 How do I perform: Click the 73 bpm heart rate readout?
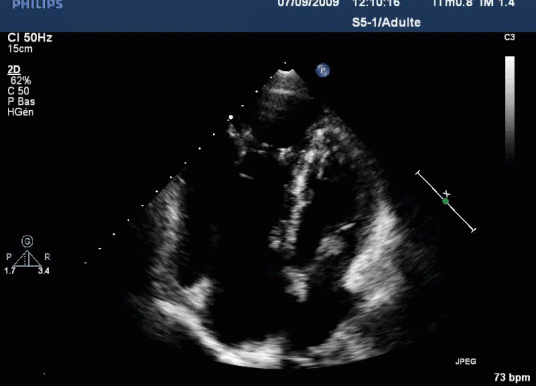coord(512,377)
